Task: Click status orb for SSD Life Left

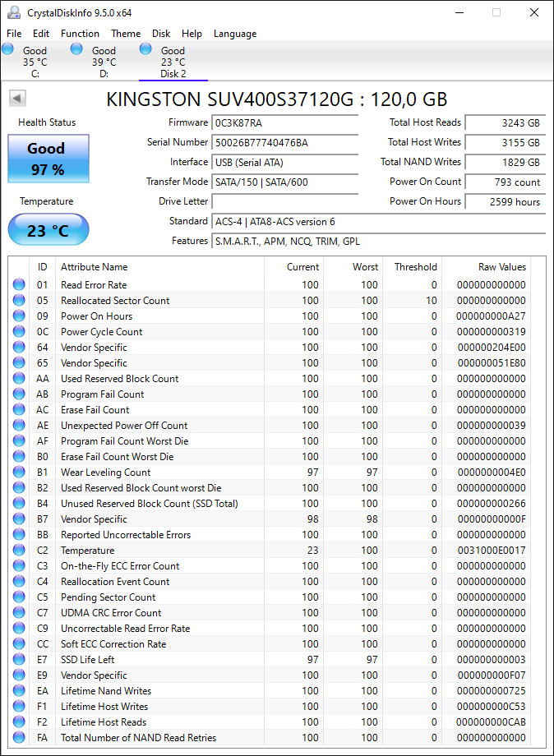Action: tap(19, 660)
